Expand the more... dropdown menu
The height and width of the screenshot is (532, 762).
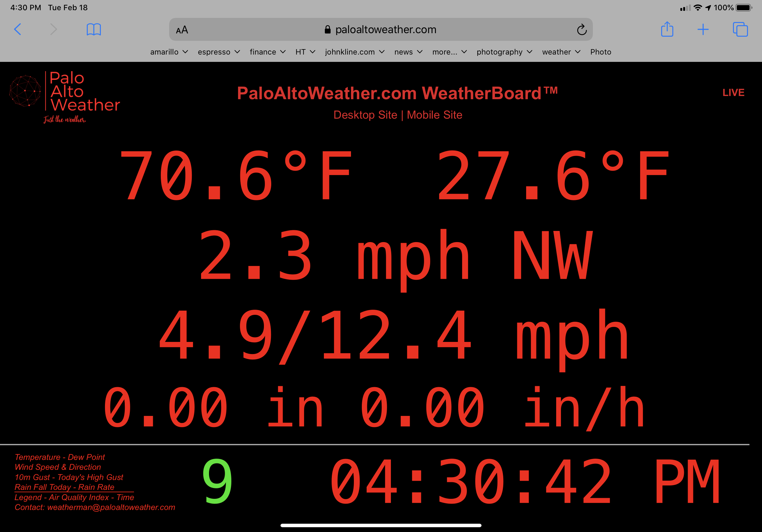point(449,52)
